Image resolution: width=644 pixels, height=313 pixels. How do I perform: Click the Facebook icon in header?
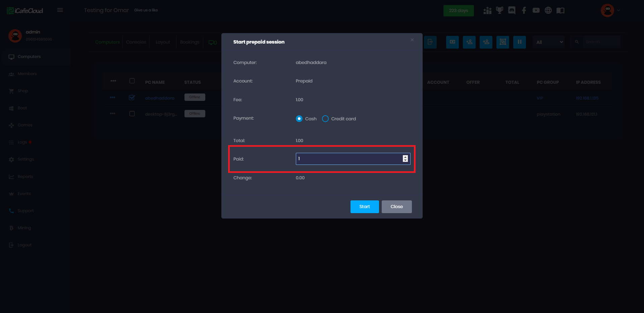tap(524, 10)
